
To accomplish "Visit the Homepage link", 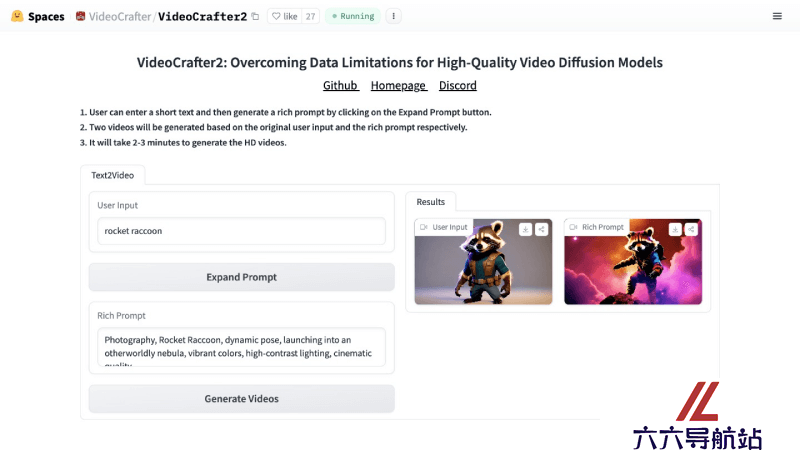I will [399, 85].
